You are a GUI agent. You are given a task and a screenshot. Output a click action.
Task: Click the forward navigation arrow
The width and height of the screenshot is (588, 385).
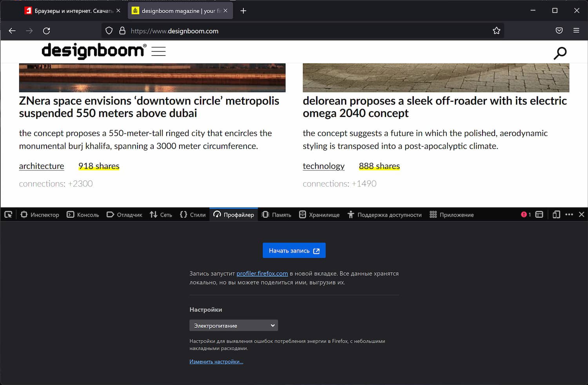[29, 31]
